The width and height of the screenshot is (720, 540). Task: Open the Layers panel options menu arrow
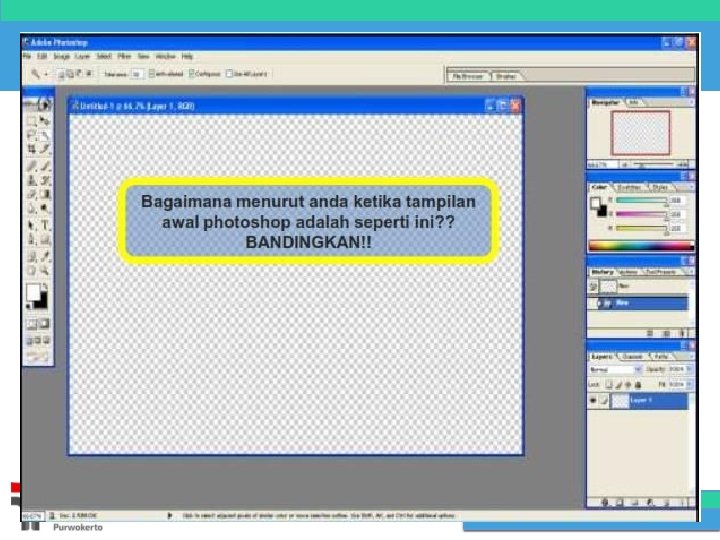(690, 356)
